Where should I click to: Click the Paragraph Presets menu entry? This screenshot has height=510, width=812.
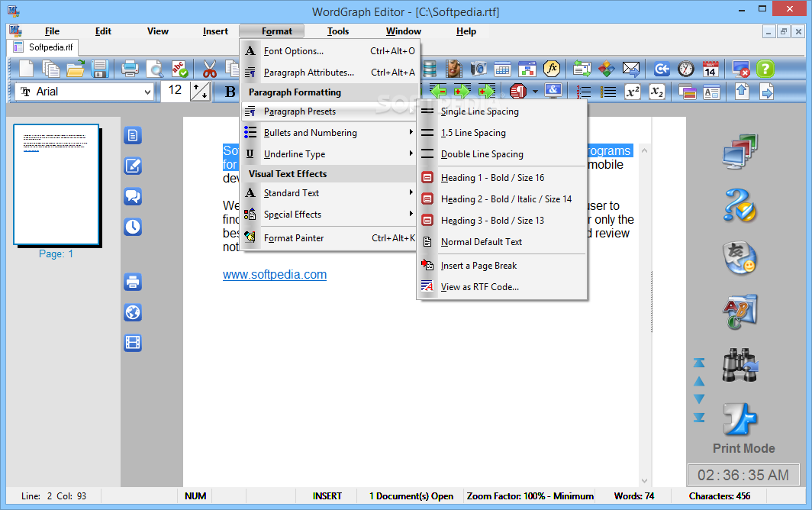coord(330,111)
